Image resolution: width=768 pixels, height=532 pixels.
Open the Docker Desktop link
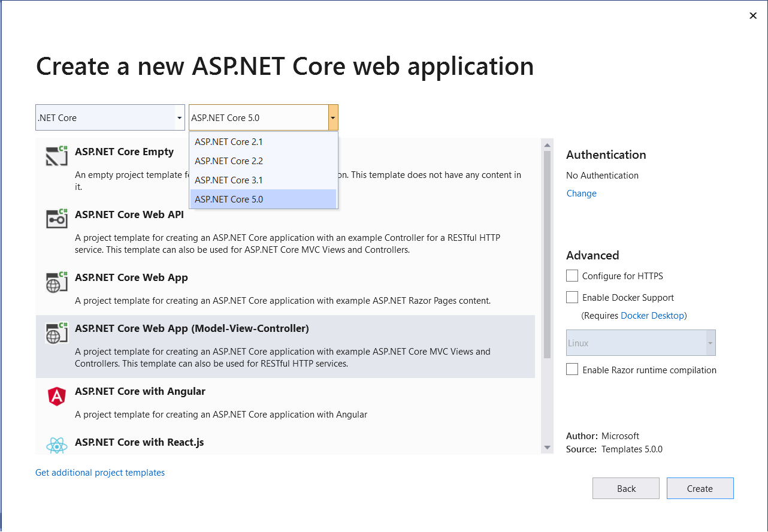click(x=652, y=316)
